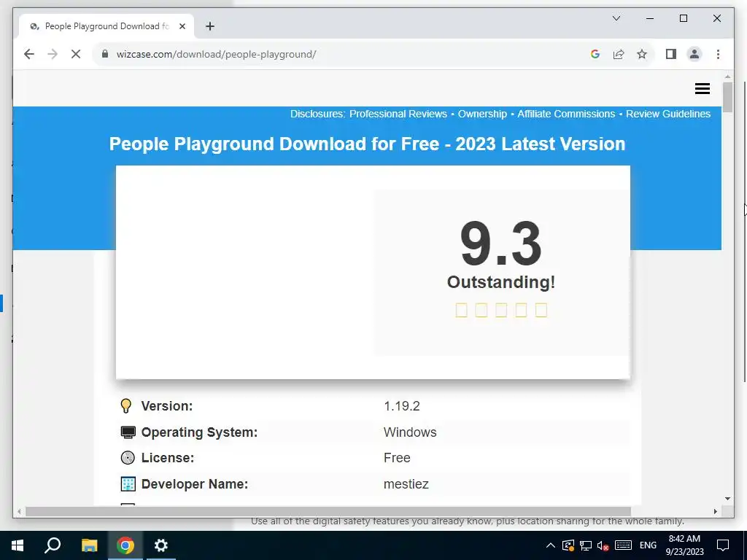This screenshot has height=560, width=747.
Task: Click the Free license value
Action: pyautogui.click(x=397, y=458)
